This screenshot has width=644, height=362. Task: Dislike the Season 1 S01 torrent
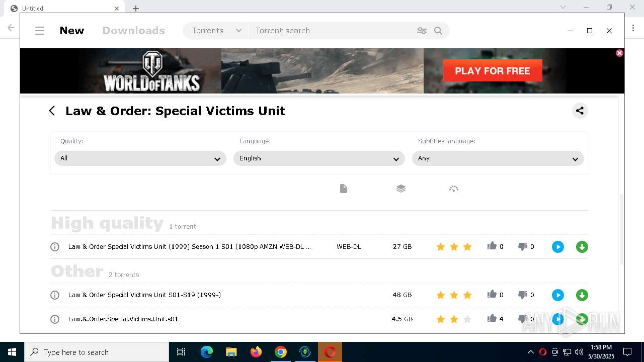click(523, 247)
